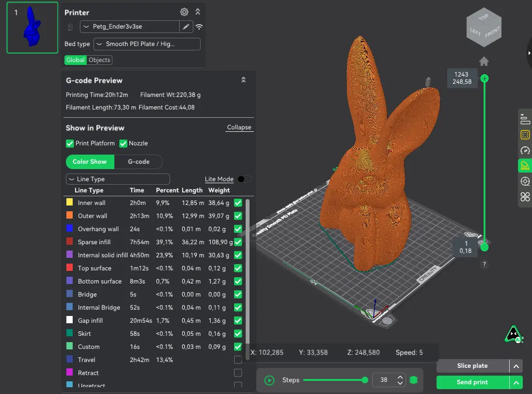Click the Overhang wall blue color swatch

70,228
